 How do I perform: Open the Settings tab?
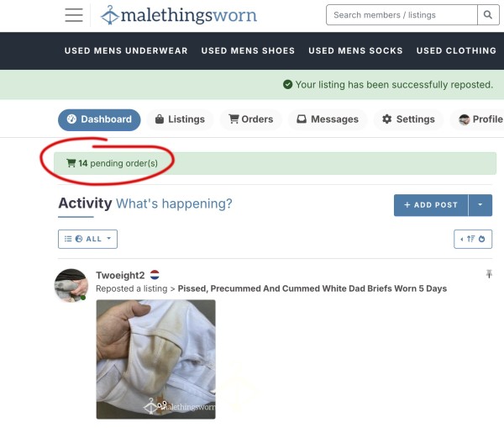[x=408, y=119]
